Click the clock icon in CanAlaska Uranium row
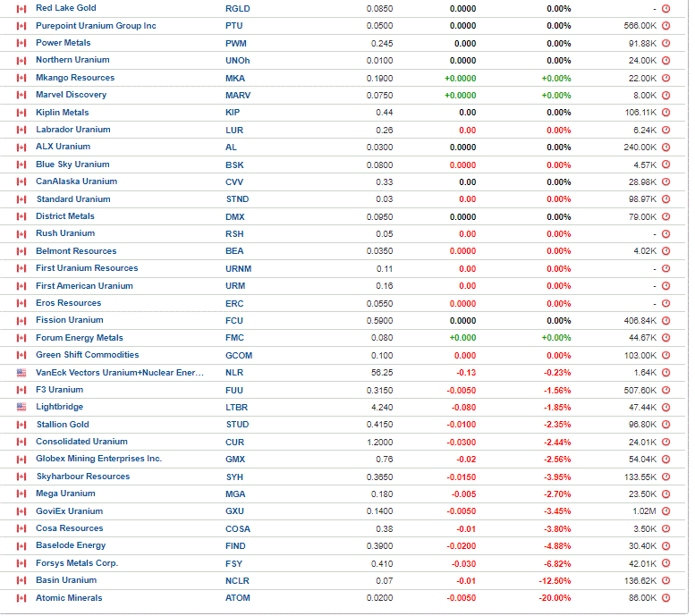695x616 pixels. point(665,182)
